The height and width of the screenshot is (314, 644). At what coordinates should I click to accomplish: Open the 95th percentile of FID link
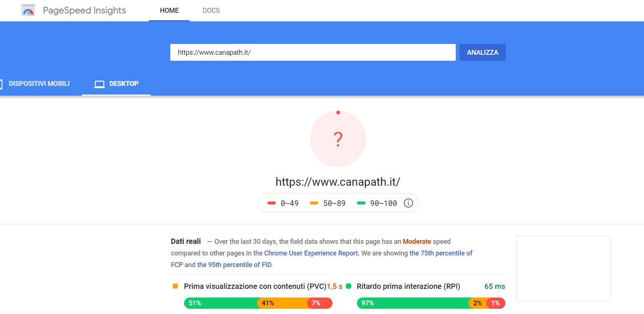point(234,265)
